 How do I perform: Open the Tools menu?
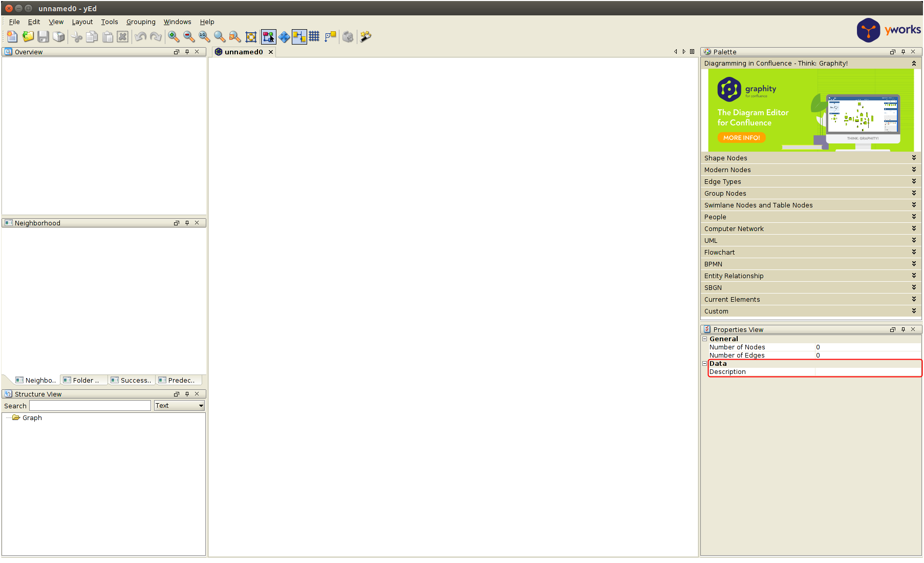coord(110,22)
